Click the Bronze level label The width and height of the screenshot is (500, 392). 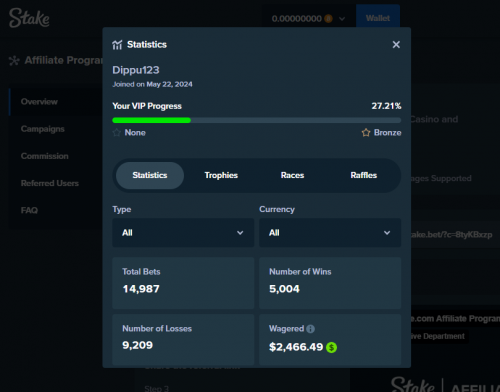pos(387,133)
